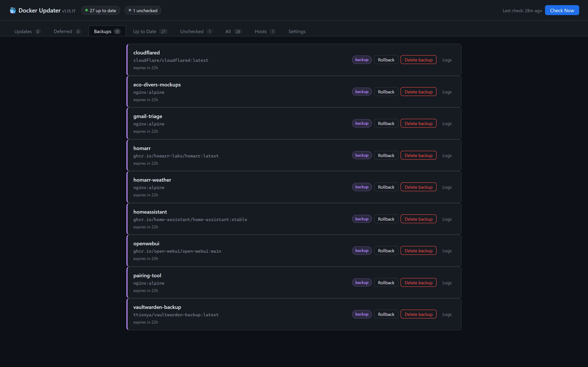588x367 pixels.
Task: Click the Docker Updater whale logo icon
Action: pyautogui.click(x=13, y=10)
